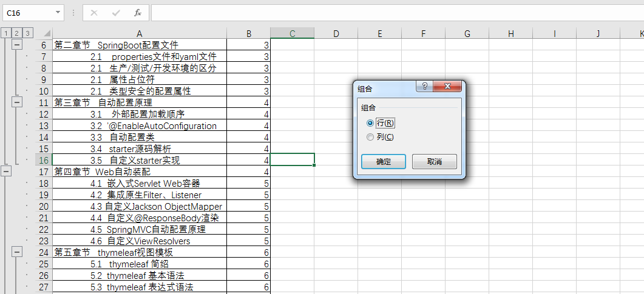Click into the formula bar input area

[x=397, y=13]
